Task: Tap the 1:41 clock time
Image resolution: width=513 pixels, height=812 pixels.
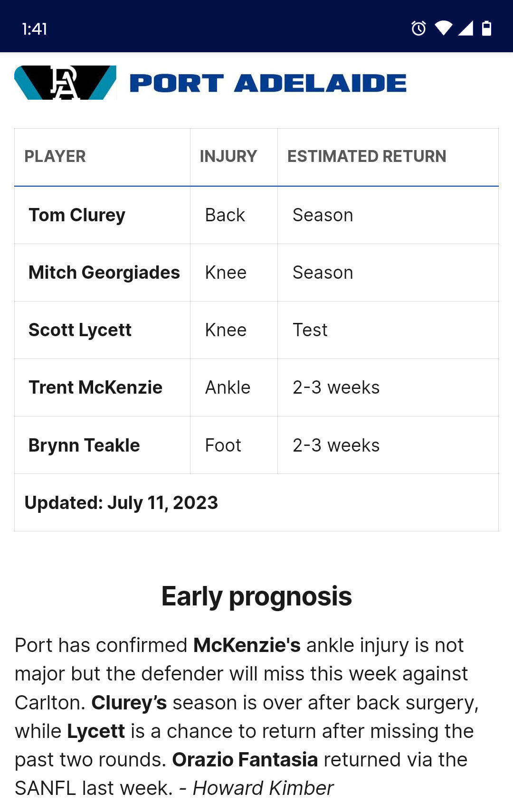Action: 34,29
